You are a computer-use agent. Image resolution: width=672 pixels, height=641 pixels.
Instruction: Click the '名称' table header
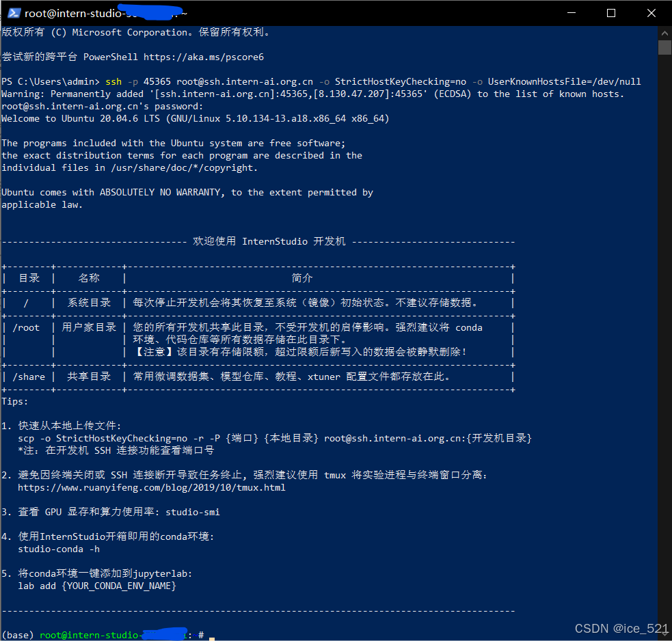(89, 278)
